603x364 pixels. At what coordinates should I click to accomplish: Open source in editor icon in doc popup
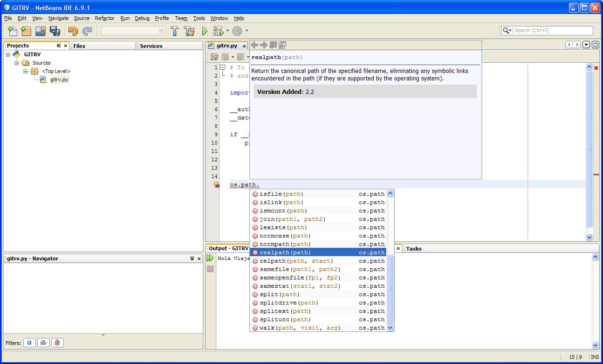282,45
